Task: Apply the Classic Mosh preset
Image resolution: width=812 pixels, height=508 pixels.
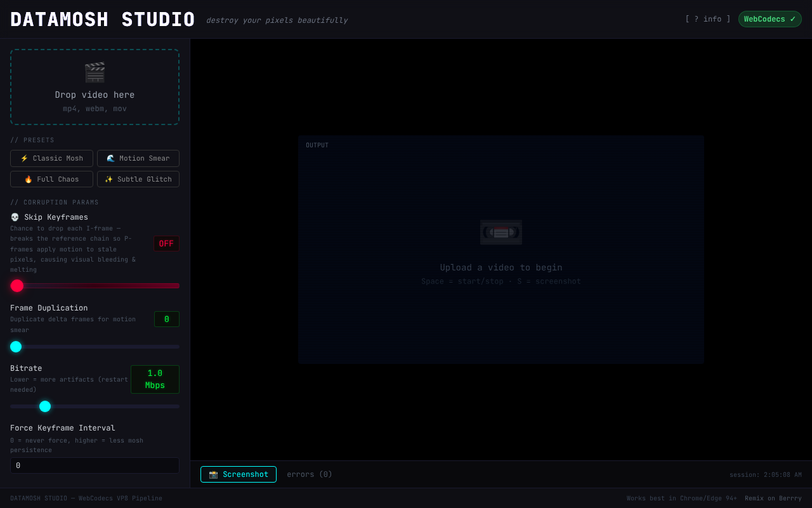Action: click(51, 158)
